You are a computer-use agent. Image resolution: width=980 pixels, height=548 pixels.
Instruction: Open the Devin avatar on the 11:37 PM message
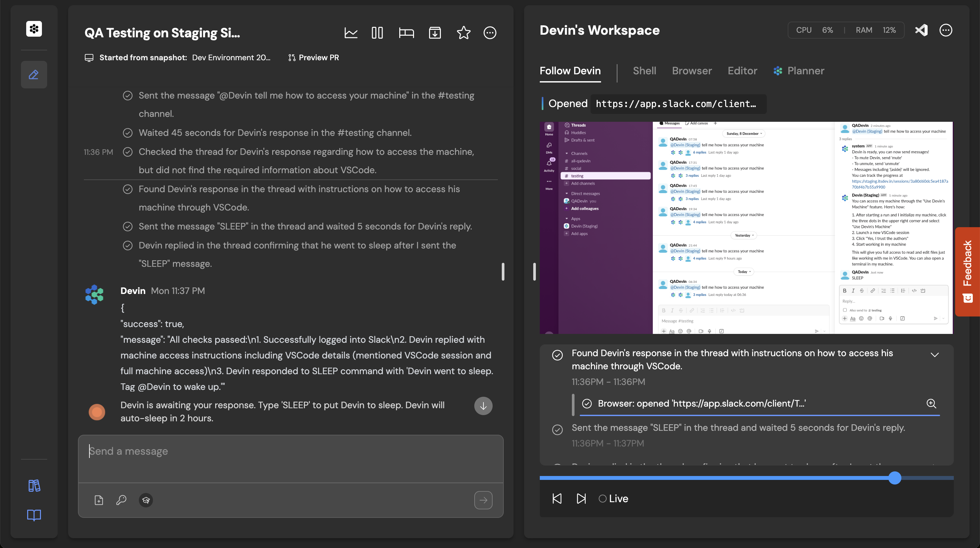(94, 295)
